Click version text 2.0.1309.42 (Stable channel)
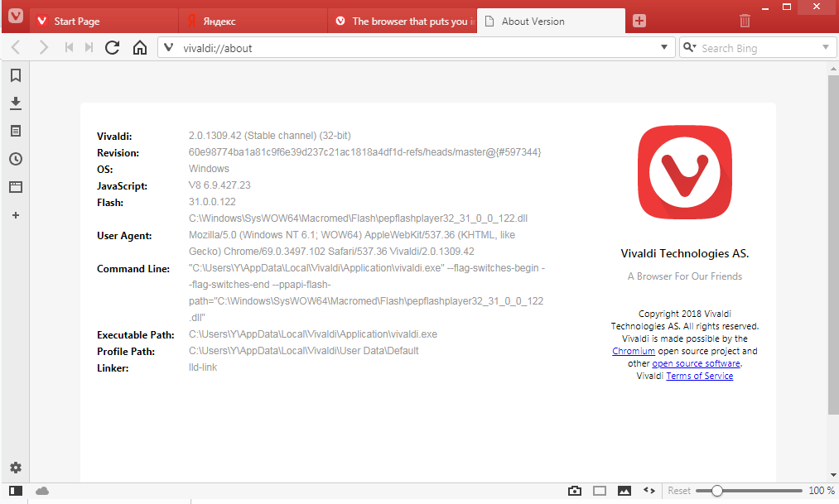 tap(270, 136)
